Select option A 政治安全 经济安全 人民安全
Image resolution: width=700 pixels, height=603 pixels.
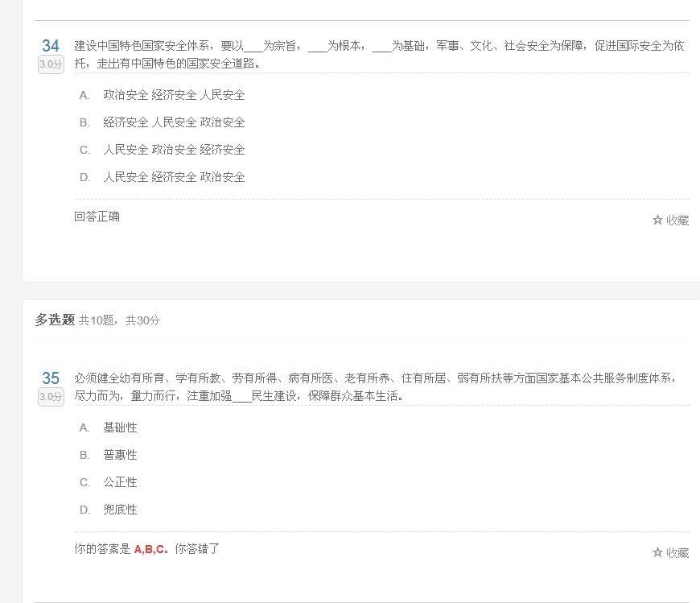pos(162,95)
